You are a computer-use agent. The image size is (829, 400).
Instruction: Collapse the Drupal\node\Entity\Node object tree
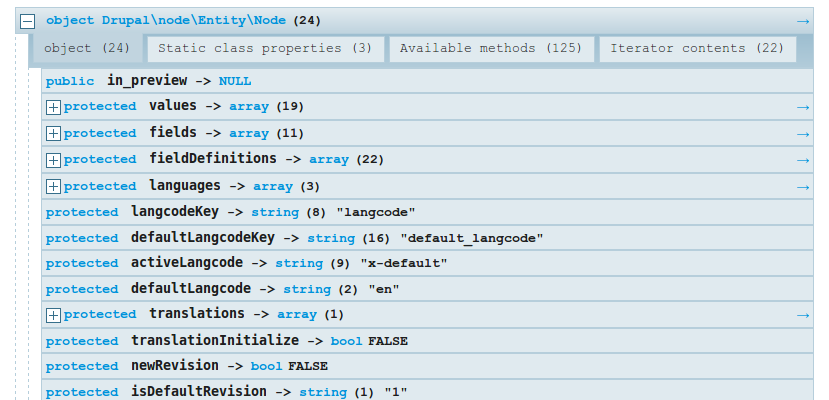point(27,22)
